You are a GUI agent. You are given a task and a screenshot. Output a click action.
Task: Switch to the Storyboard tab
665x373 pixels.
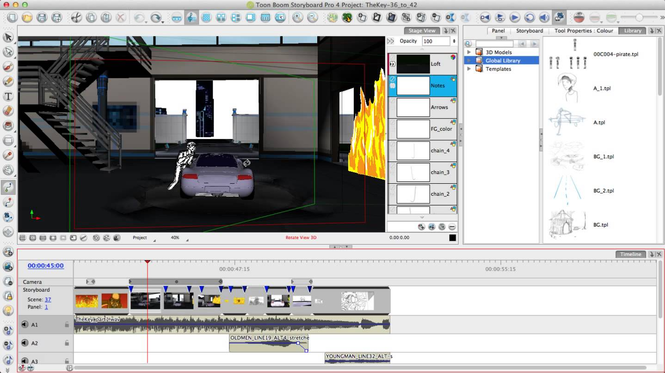point(529,31)
